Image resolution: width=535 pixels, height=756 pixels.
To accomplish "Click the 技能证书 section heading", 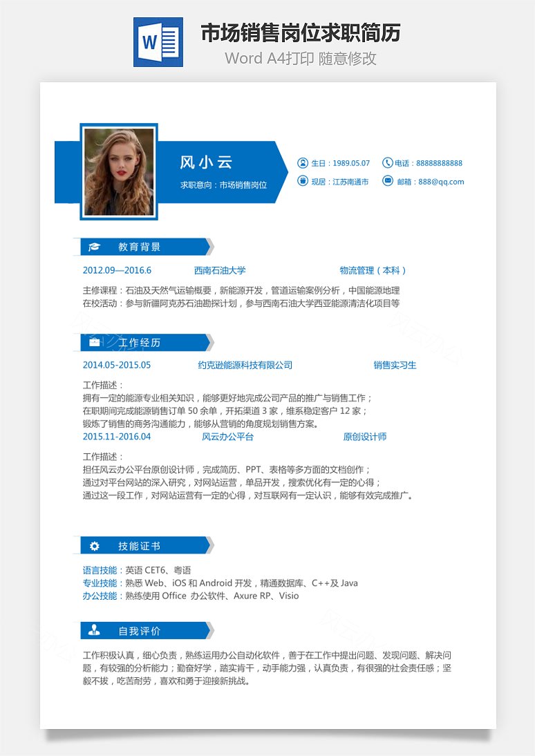I will coord(140,546).
